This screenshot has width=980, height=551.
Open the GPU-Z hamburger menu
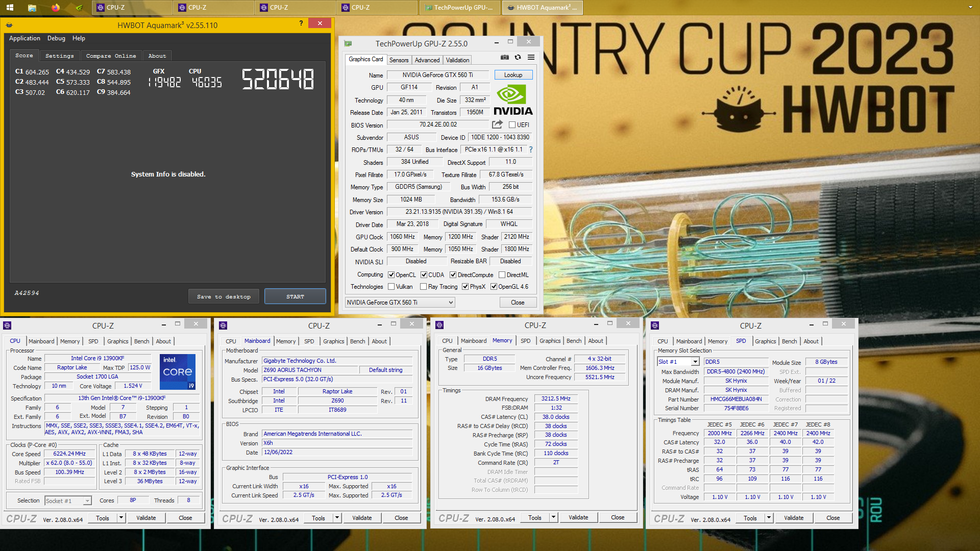pos(531,57)
